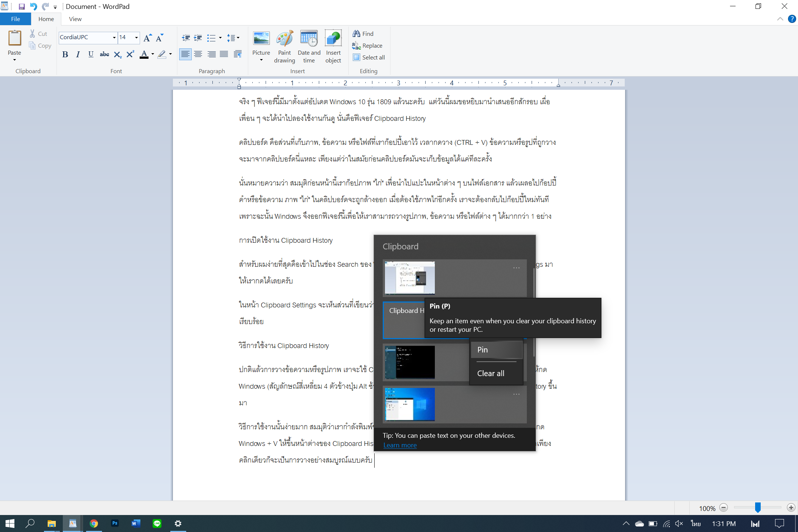This screenshot has width=798, height=532.
Task: Toggle italic formatting
Action: [78, 54]
